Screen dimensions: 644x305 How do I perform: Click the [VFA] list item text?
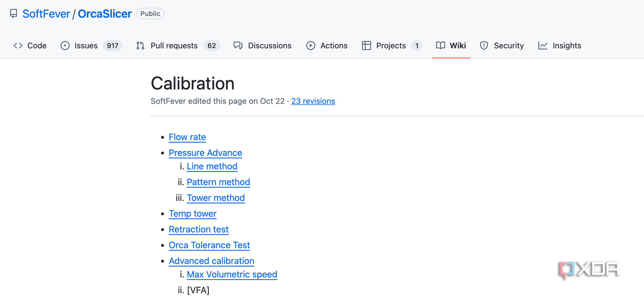(x=198, y=290)
